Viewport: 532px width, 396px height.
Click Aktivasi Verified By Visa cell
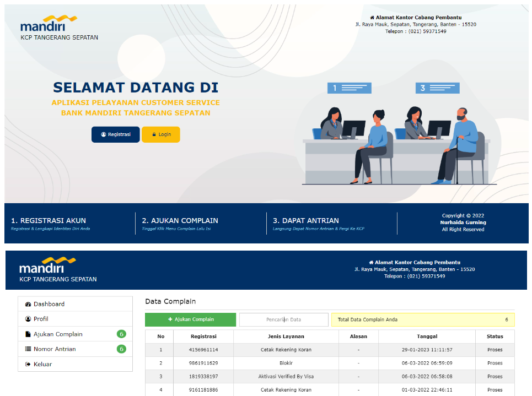[x=286, y=376]
